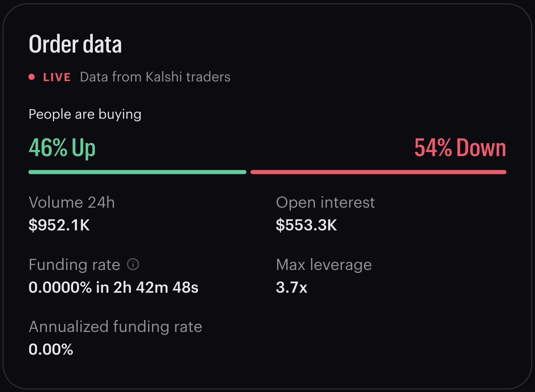535x392 pixels.
Task: Click the 0.00% annualized rate value
Action: point(51,349)
